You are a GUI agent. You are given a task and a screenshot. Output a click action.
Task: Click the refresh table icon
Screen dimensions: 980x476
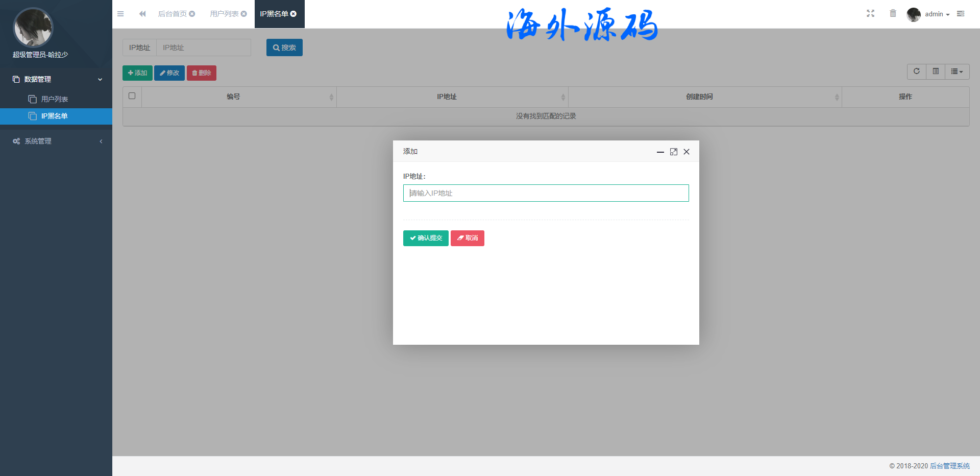click(916, 72)
